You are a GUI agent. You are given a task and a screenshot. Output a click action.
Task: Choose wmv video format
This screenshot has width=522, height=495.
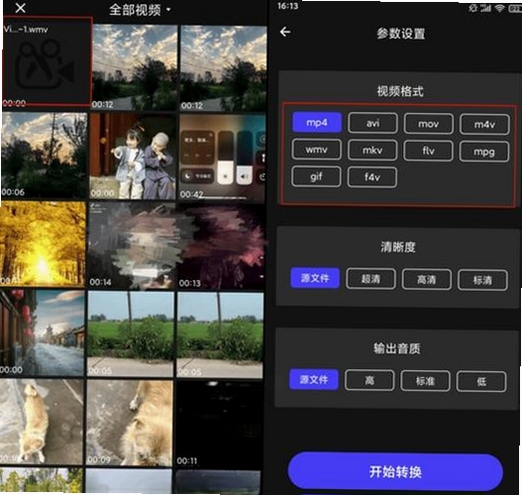pos(316,150)
